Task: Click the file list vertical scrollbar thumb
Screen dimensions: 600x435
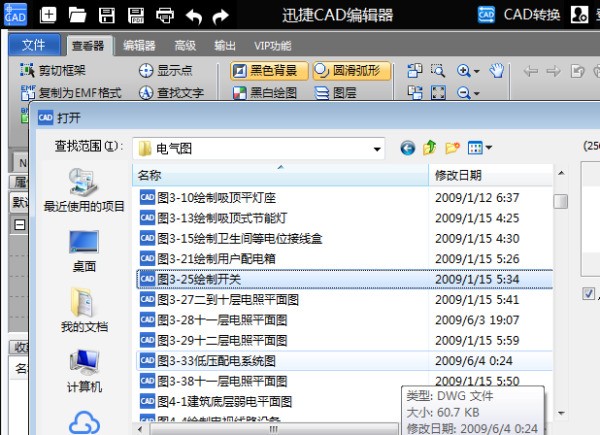Action: pos(561,201)
